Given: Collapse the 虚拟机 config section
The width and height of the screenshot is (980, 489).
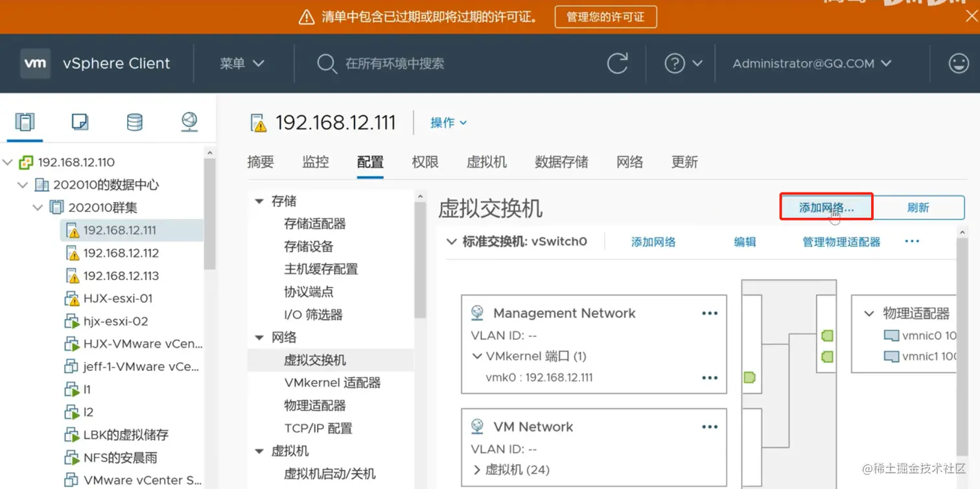Looking at the screenshot, I should click(x=259, y=451).
